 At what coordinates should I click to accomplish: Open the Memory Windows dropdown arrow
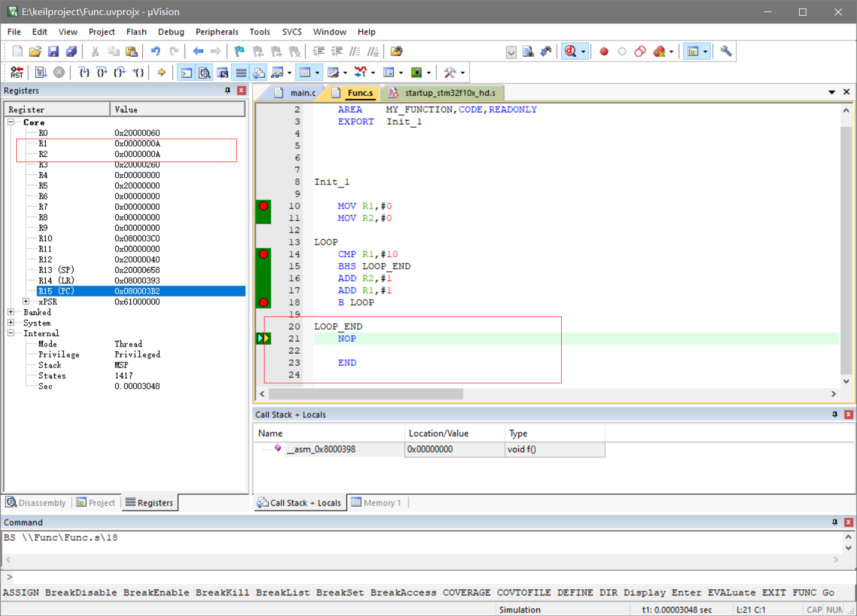point(317,73)
